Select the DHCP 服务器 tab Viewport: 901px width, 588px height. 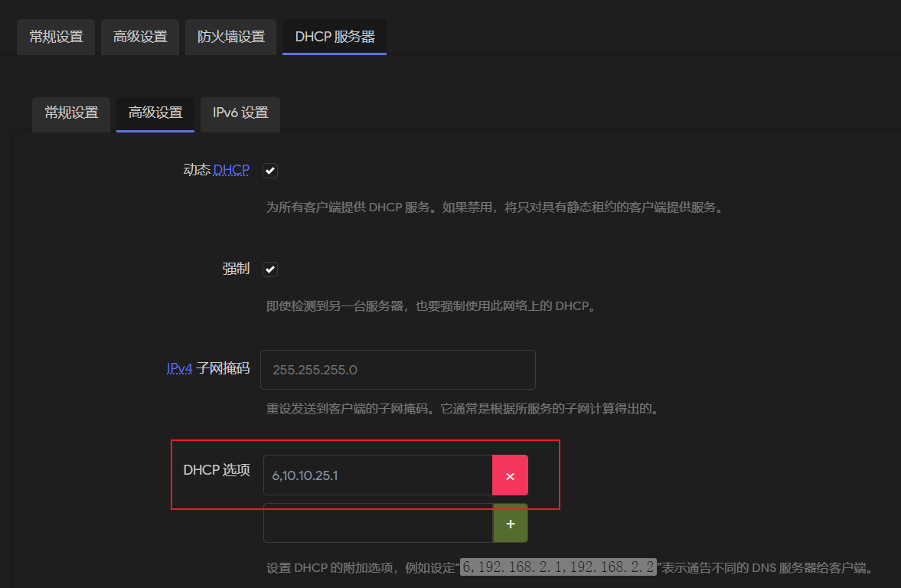(x=335, y=37)
